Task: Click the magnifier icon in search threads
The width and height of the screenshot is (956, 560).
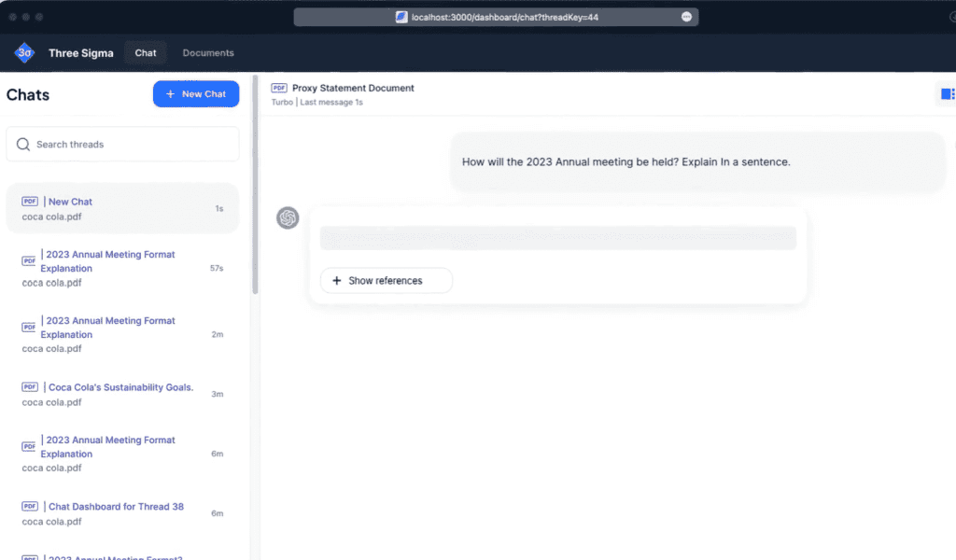Action: [23, 145]
